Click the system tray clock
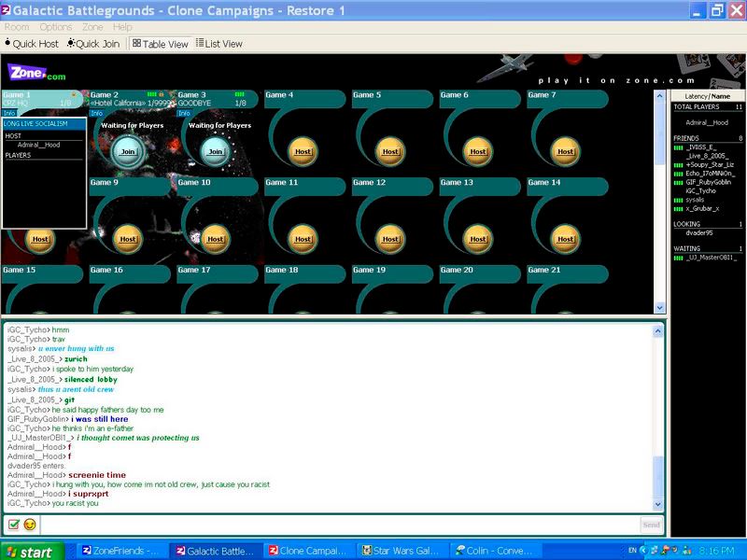This screenshot has width=747, height=560. [717, 551]
